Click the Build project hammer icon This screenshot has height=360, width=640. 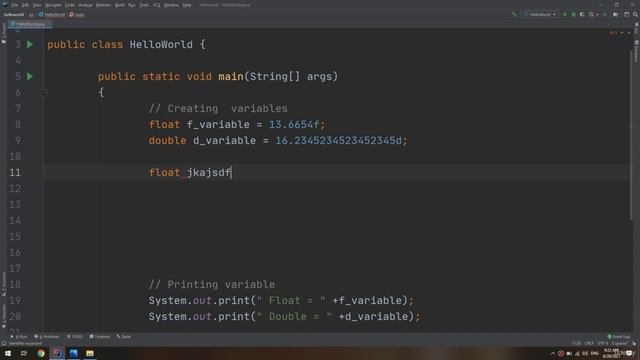point(514,14)
